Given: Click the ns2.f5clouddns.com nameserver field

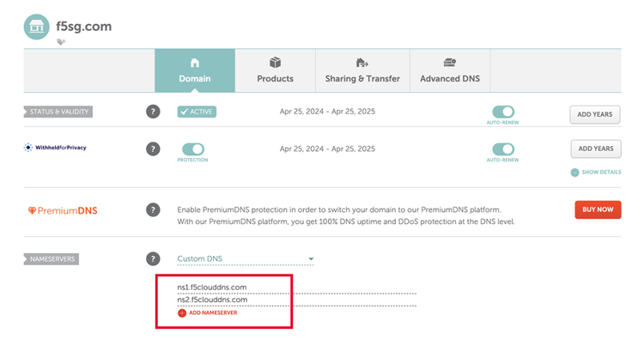Looking at the screenshot, I should (296, 300).
